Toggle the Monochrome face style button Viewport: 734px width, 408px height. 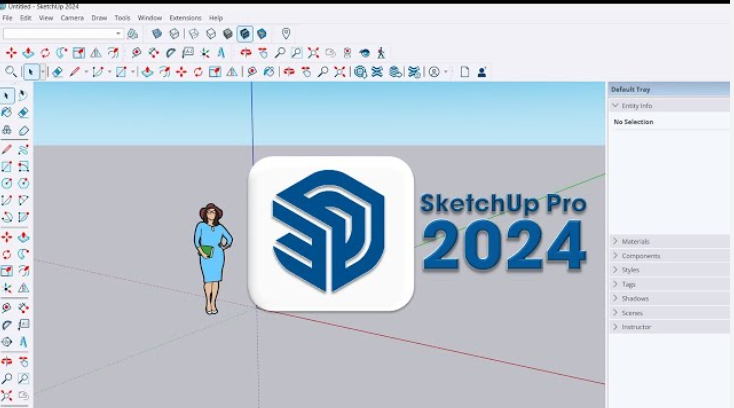coord(261,34)
